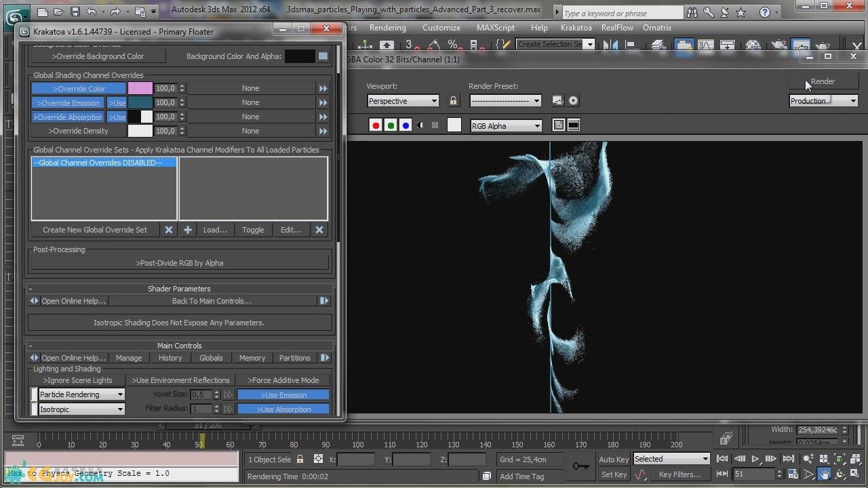The height and width of the screenshot is (488, 868).
Task: Collapse the Shader Parameters rollout
Action: click(x=180, y=289)
